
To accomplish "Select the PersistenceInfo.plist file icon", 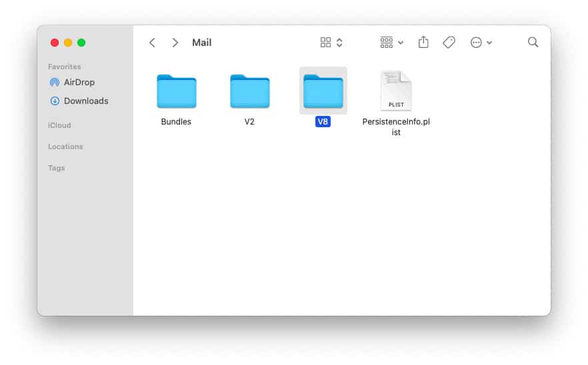I will click(396, 91).
